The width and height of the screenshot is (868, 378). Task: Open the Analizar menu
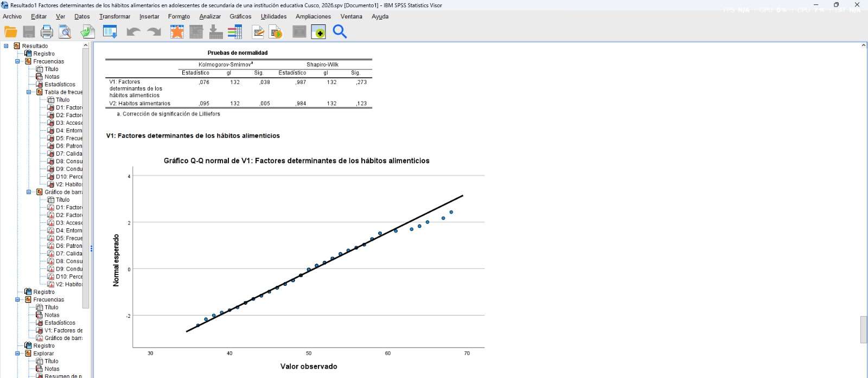pos(210,17)
